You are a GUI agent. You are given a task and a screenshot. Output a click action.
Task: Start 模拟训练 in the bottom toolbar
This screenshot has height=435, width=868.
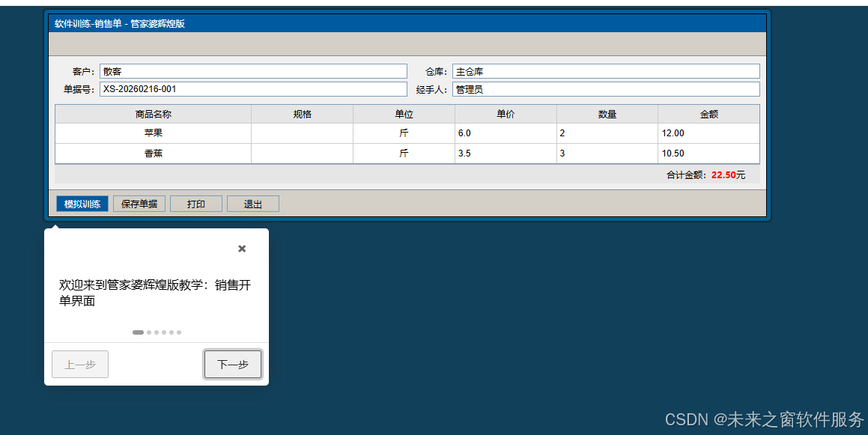point(82,204)
